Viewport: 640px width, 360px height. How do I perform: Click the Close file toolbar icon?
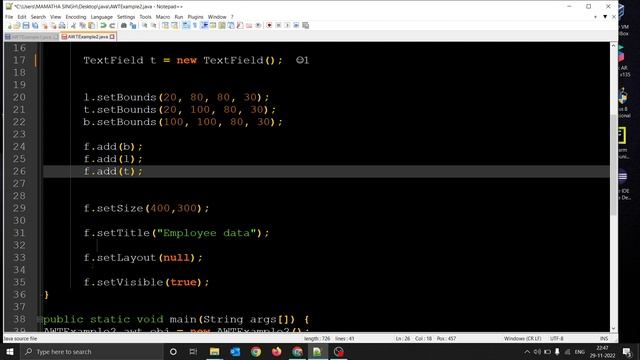pyautogui.click(x=44, y=25)
